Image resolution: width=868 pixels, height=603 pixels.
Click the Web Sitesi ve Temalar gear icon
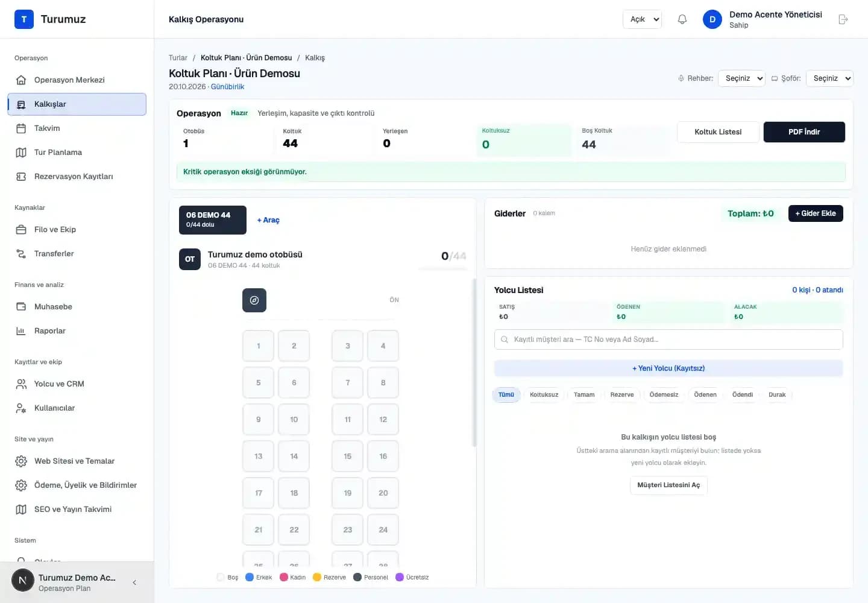pos(21,461)
